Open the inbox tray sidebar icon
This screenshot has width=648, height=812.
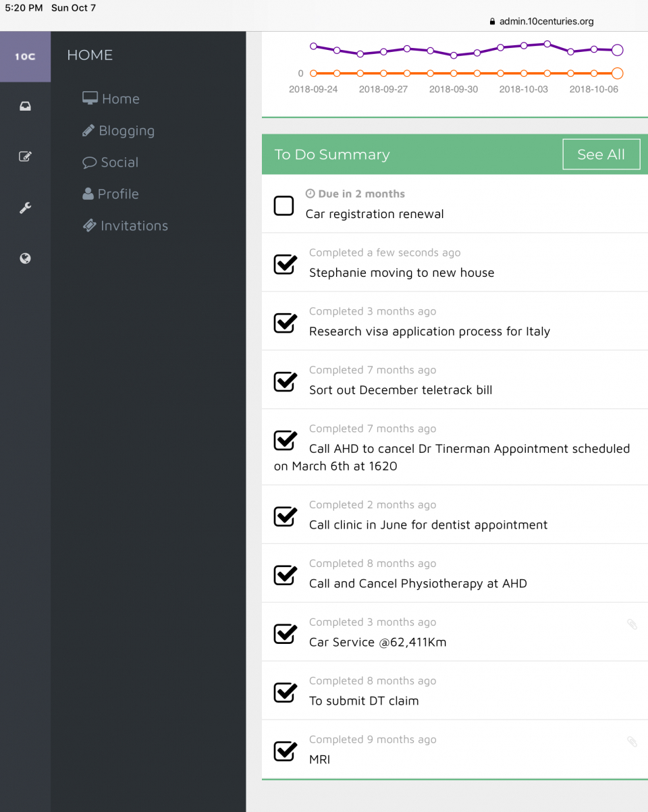(25, 106)
